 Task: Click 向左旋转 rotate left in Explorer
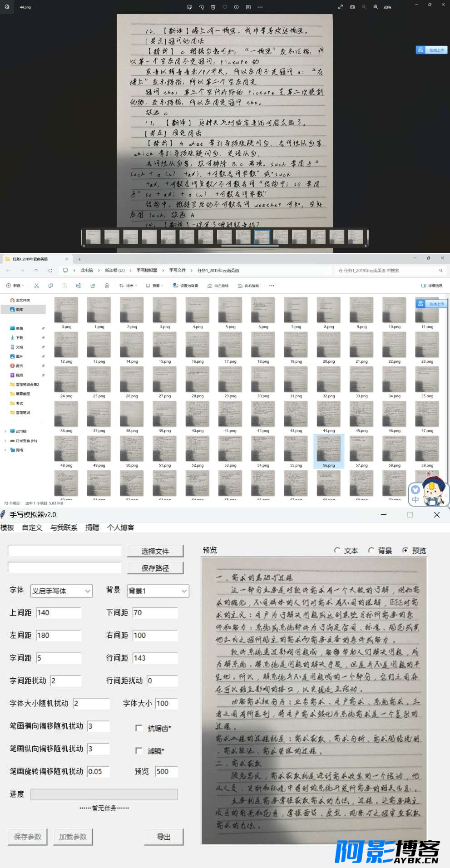[218, 286]
